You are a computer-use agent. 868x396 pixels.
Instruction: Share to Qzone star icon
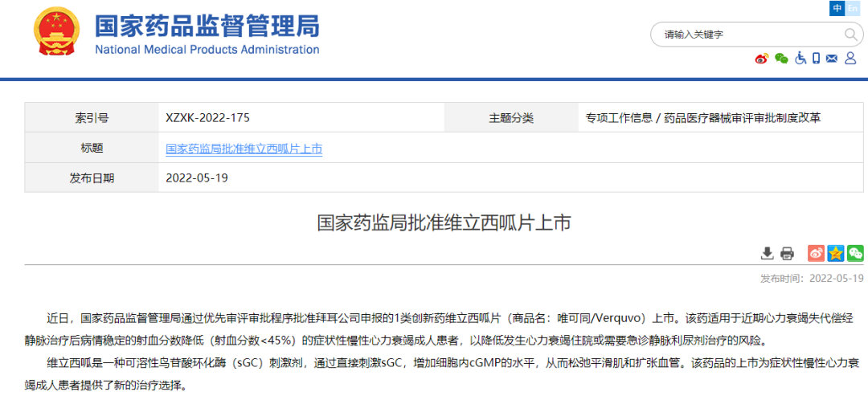836,253
